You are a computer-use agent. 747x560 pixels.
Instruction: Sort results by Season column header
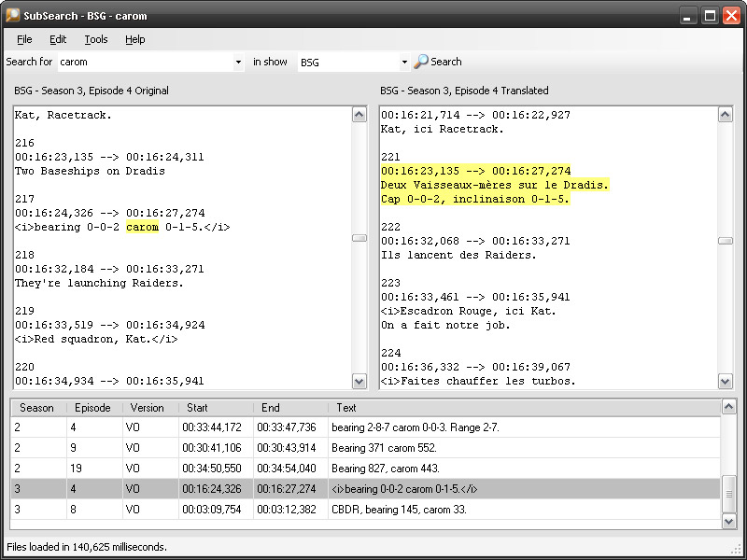pyautogui.click(x=37, y=408)
